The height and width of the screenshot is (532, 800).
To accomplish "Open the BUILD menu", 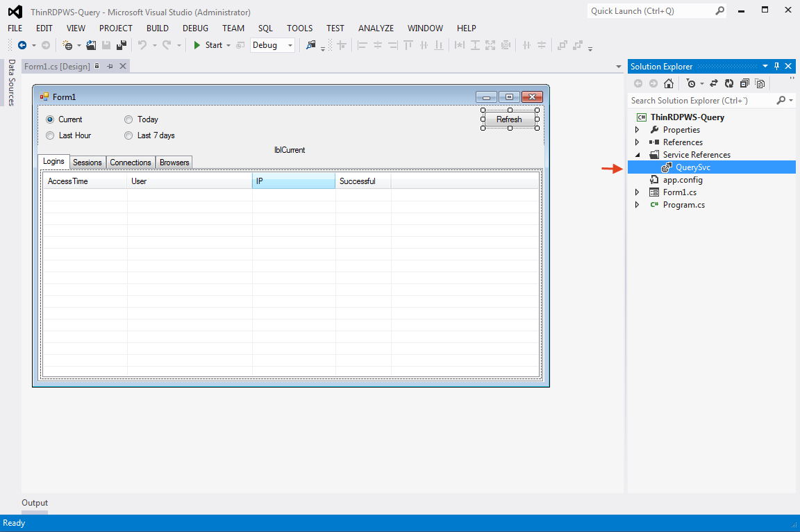I will [x=157, y=28].
